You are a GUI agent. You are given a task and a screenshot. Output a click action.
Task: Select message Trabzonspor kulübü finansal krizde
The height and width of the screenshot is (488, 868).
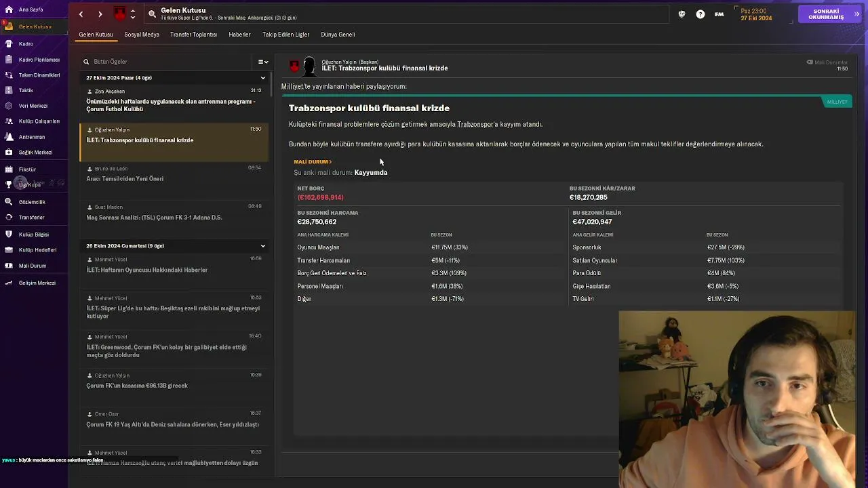pyautogui.click(x=174, y=142)
